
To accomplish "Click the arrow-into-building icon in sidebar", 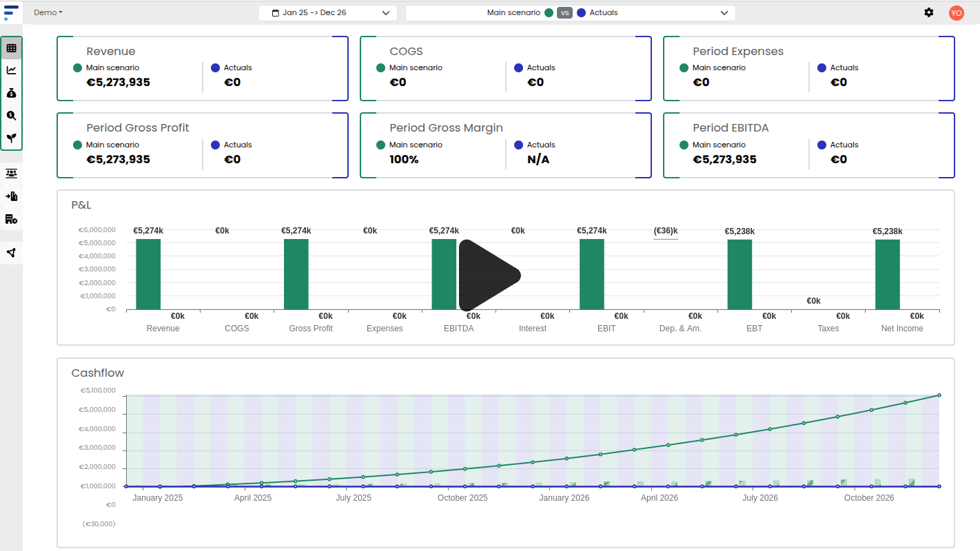I will tap(11, 196).
